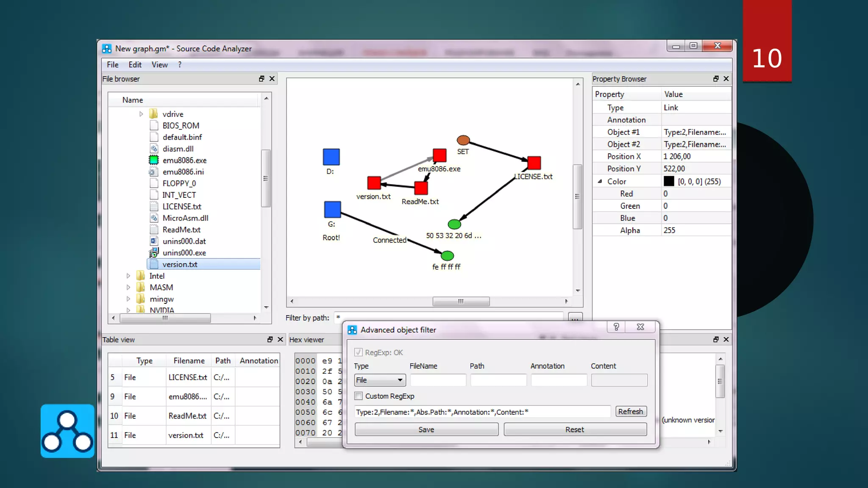Screen dimensions: 868x488
Task: Click the RegExp: OK checkbox
Action: [359, 352]
